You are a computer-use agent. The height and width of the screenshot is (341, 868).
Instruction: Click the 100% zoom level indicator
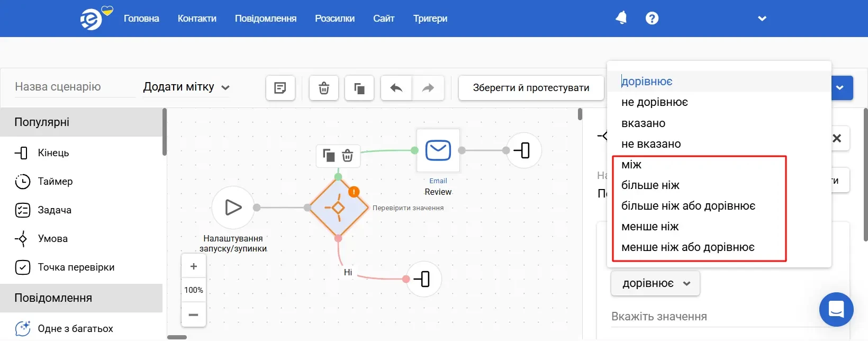point(194,290)
